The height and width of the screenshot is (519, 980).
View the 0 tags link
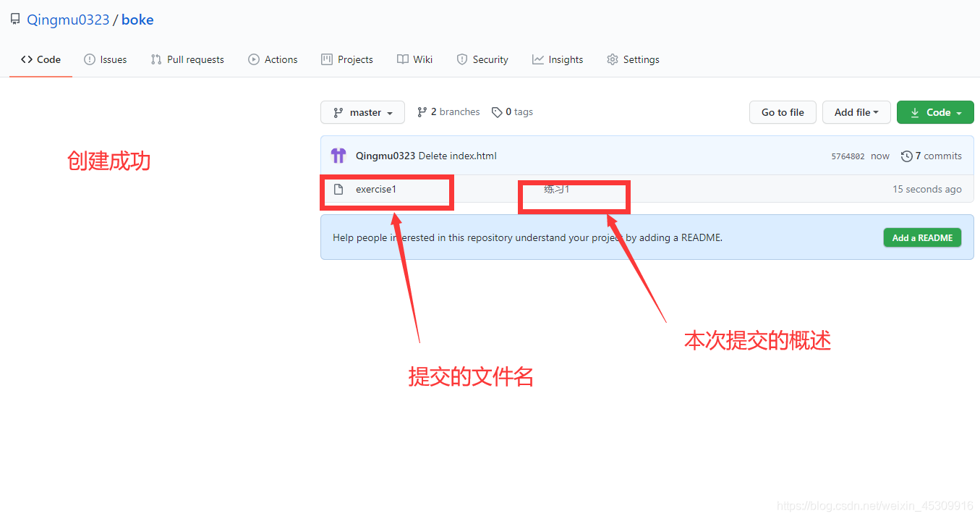[512, 112]
